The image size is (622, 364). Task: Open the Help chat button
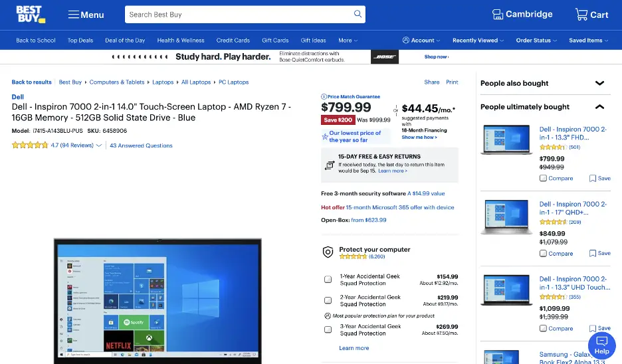pos(601,346)
